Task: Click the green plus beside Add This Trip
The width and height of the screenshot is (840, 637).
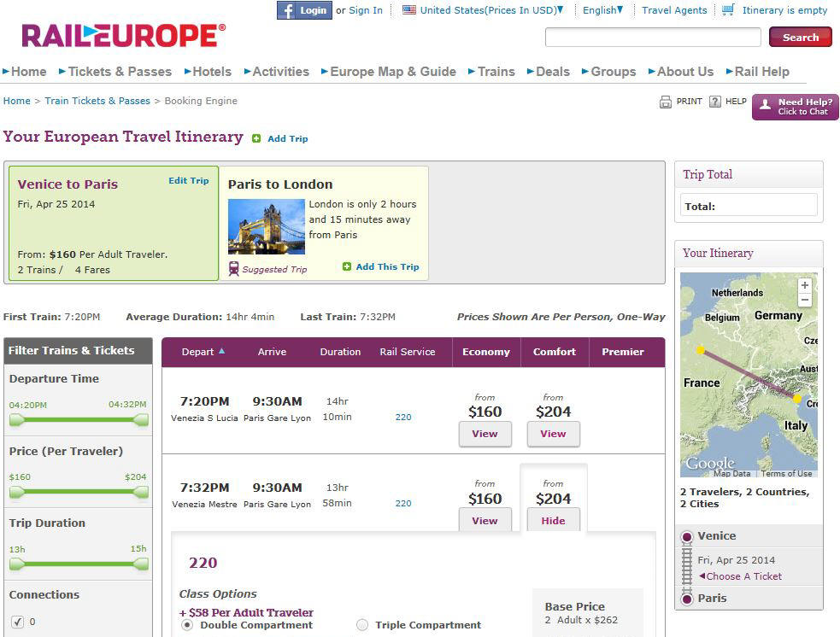Action: (347, 266)
